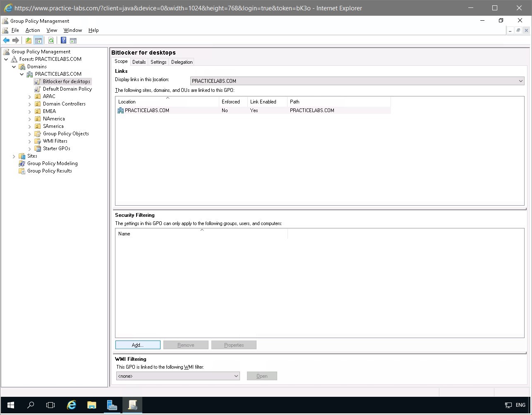
Task: Click the Back navigation arrow in the toolbar
Action: [6, 40]
